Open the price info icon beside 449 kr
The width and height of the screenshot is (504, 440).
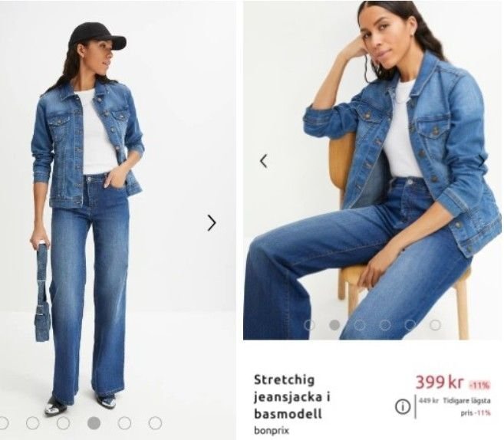click(x=403, y=407)
